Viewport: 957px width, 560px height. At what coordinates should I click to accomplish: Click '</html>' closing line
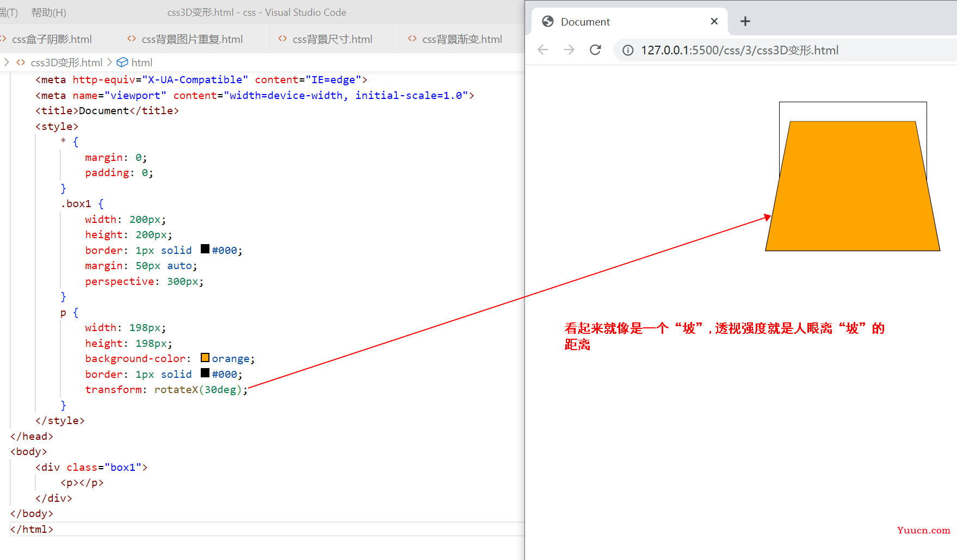32,530
